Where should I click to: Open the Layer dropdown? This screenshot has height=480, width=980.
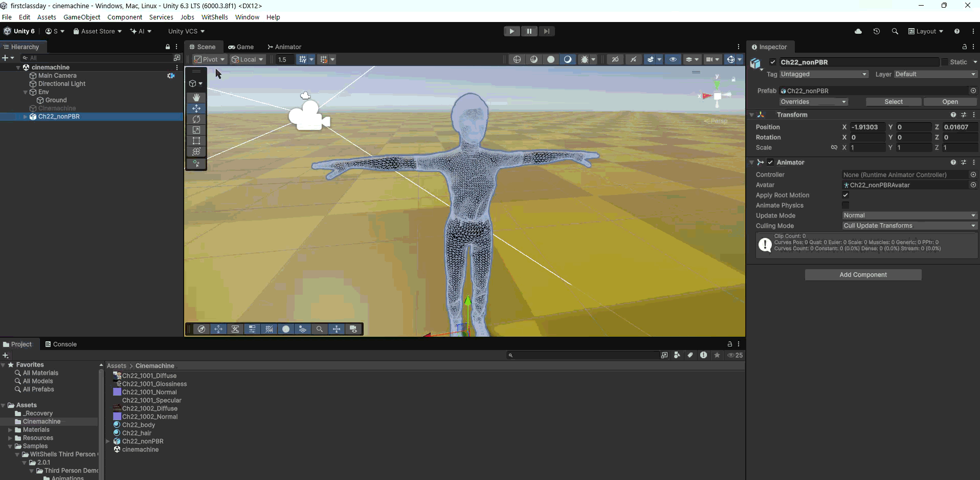(936, 74)
